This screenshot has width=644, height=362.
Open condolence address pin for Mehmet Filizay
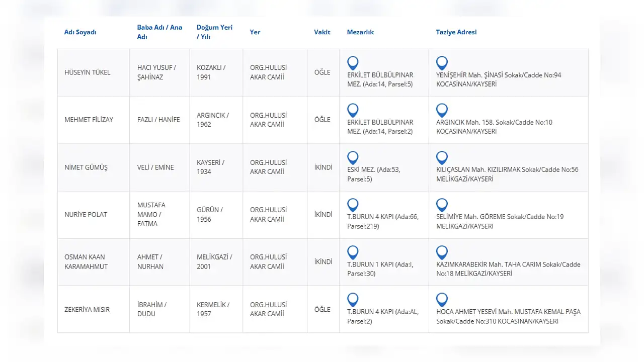[442, 110]
